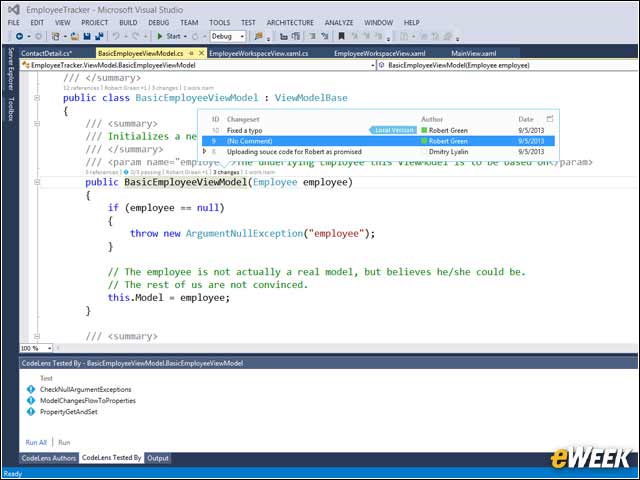Screen dimensions: 640x480
Task: Toggle pin on BasicEmployeeViewModel.cs tab
Action: click(191, 53)
